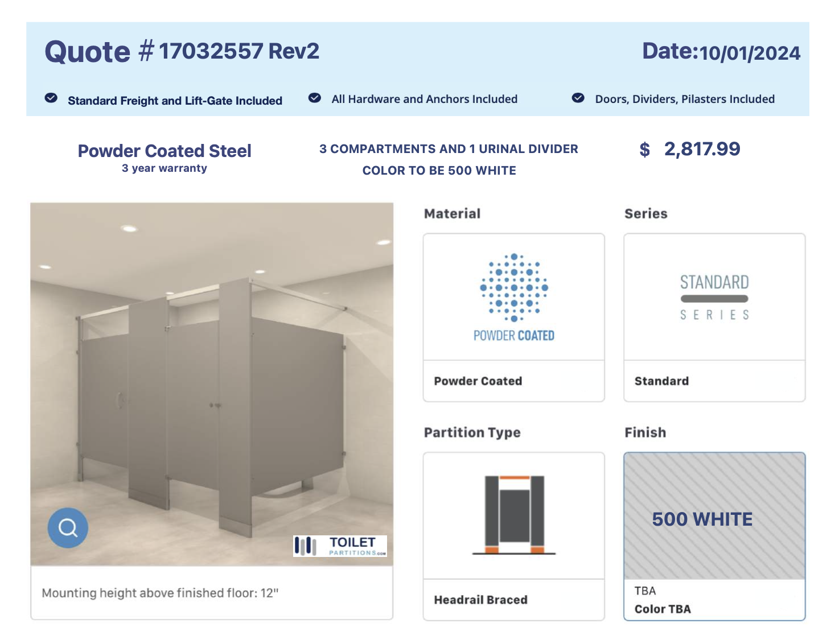The width and height of the screenshot is (839, 644).
Task: Click the Powder Coated dotted logo icon
Action: [x=513, y=287]
